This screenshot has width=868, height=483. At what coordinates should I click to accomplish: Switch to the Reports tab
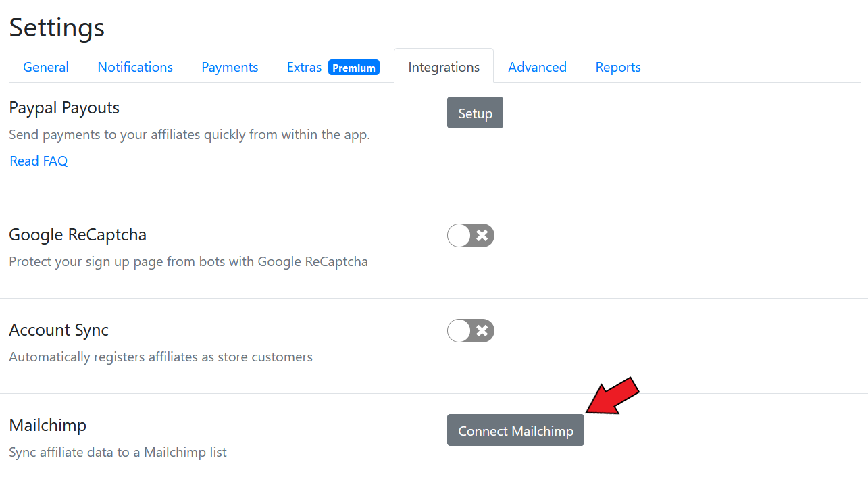pyautogui.click(x=618, y=67)
